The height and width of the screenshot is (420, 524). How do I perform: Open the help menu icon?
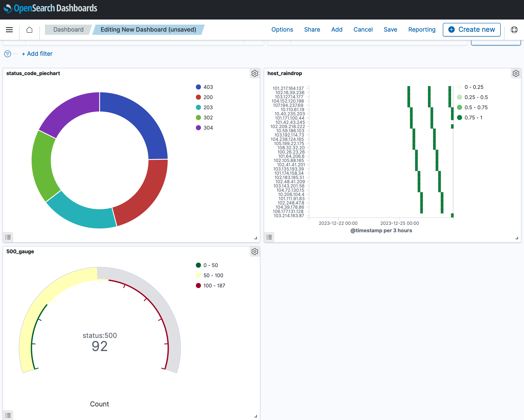(514, 30)
